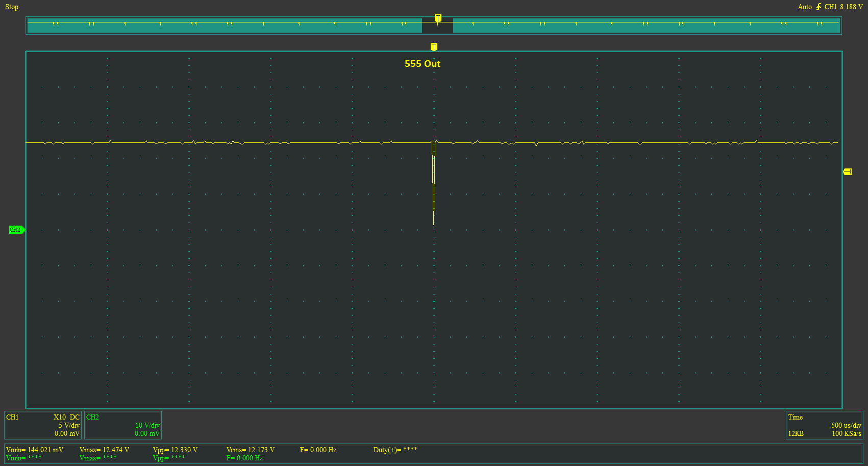Click the trigger level marker on right edge
Image resolution: width=868 pixels, height=466 pixels.
[x=848, y=171]
